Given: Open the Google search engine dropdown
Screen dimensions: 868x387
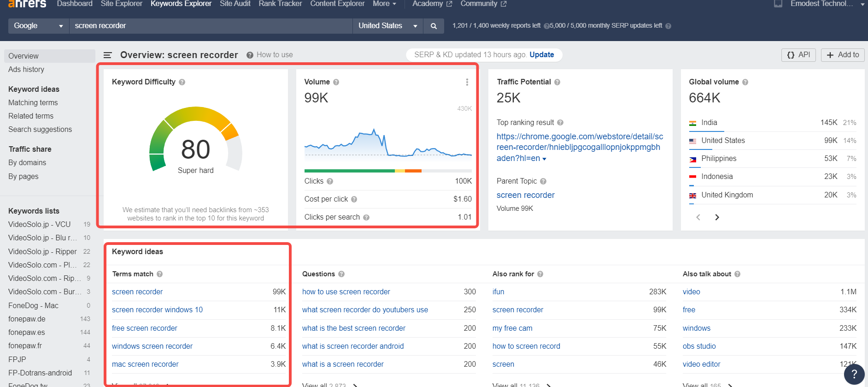Looking at the screenshot, I should click(x=39, y=26).
